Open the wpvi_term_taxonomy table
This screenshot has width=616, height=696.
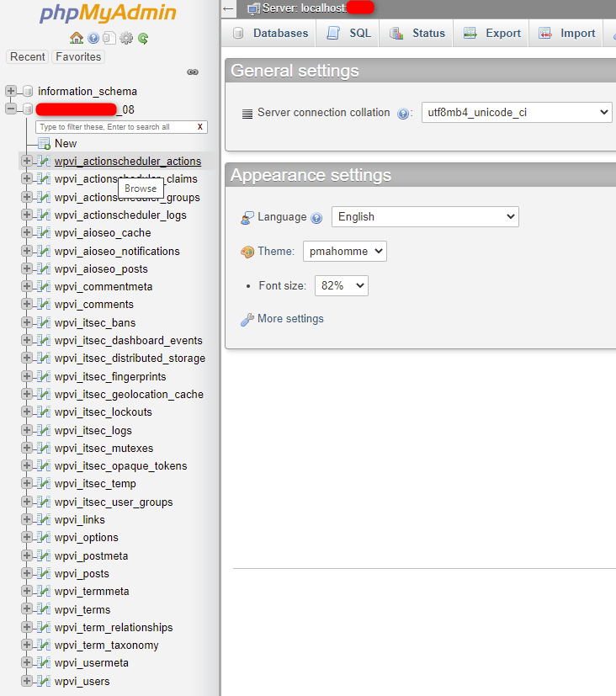(107, 645)
